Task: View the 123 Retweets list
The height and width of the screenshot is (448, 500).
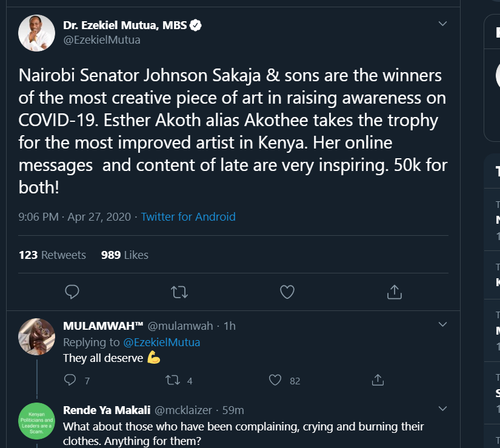Action: pos(52,255)
